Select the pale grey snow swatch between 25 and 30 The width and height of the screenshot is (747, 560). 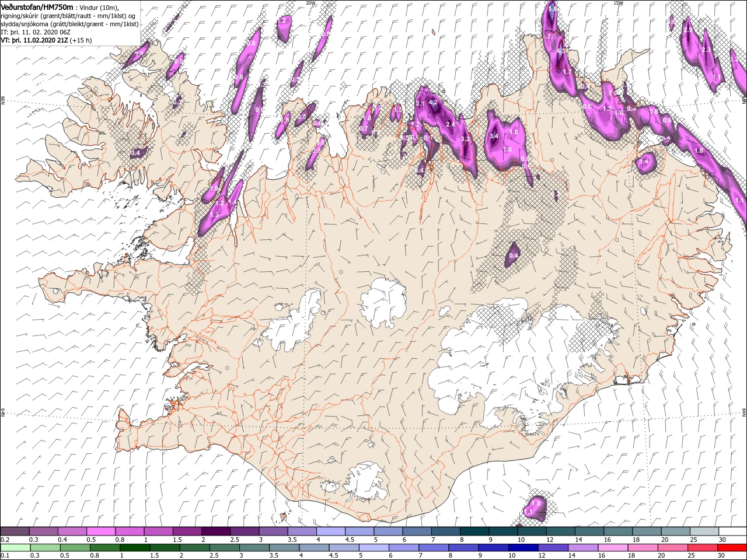tap(704, 531)
